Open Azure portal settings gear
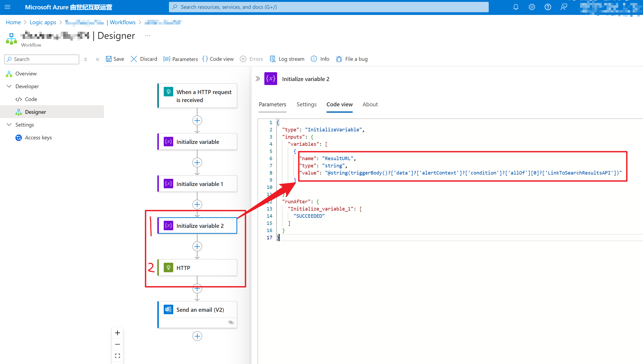 (x=532, y=7)
